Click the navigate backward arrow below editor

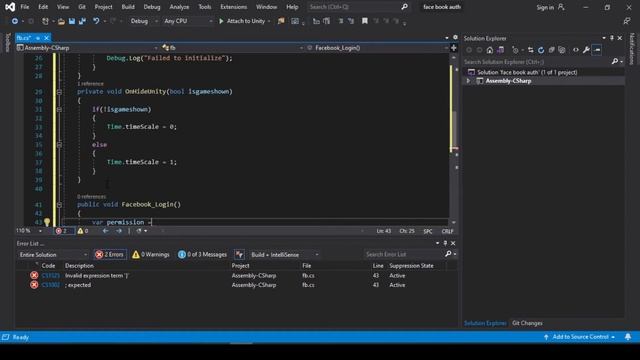105,231
